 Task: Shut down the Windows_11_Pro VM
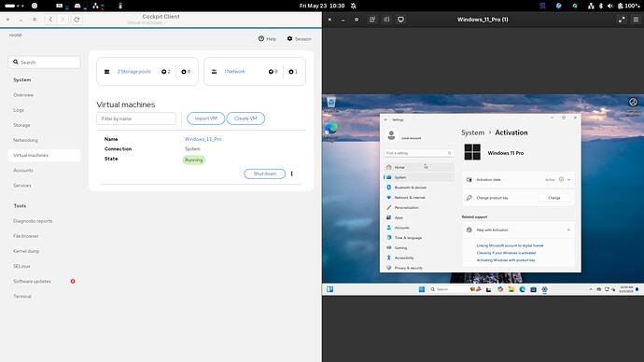264,174
